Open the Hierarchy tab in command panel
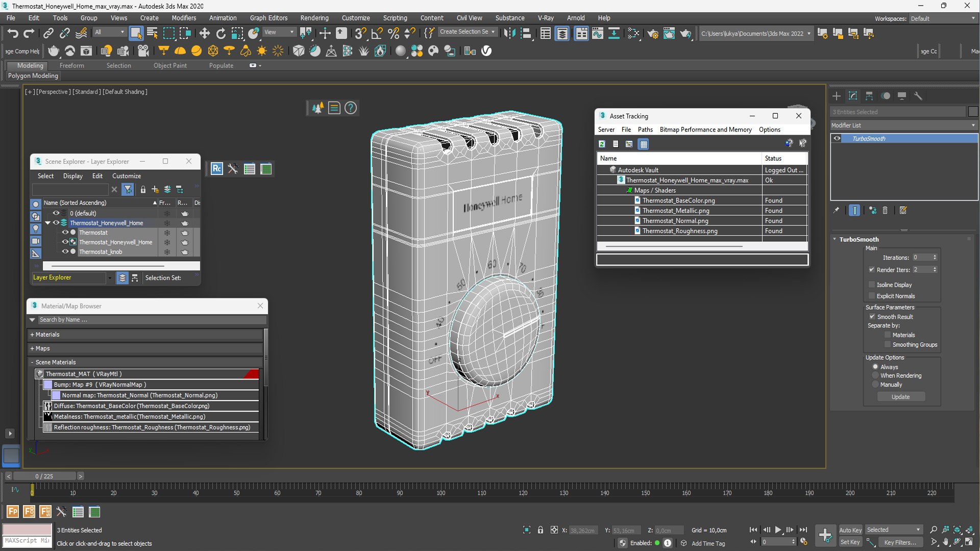 869,96
